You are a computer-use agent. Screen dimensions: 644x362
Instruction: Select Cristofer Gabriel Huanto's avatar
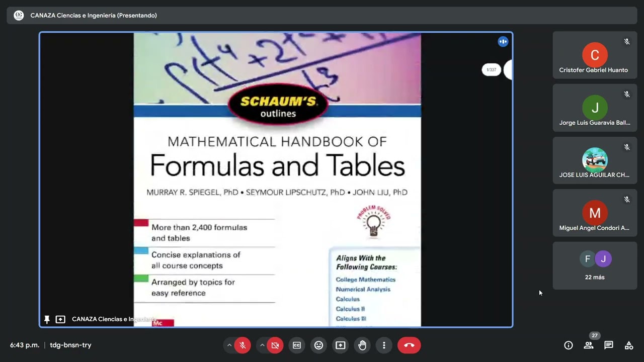[595, 55]
